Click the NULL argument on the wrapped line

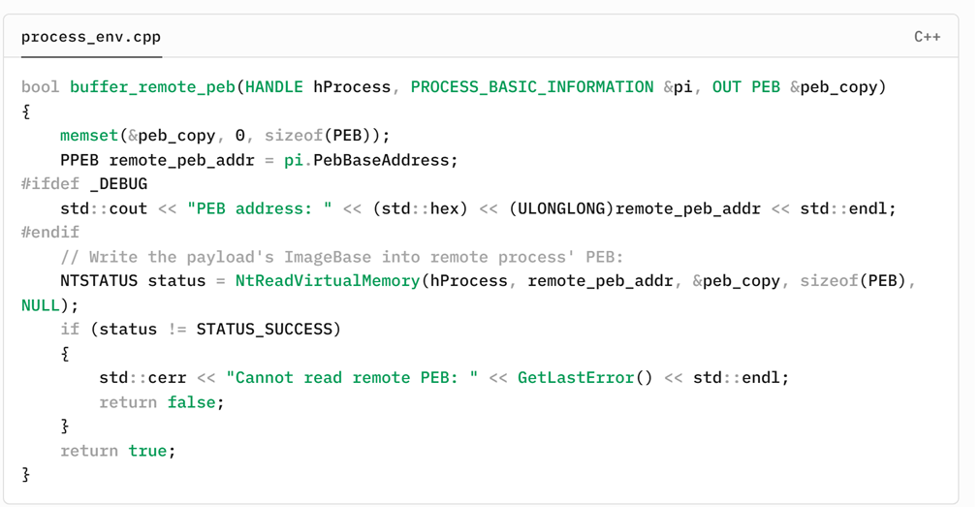tap(41, 305)
